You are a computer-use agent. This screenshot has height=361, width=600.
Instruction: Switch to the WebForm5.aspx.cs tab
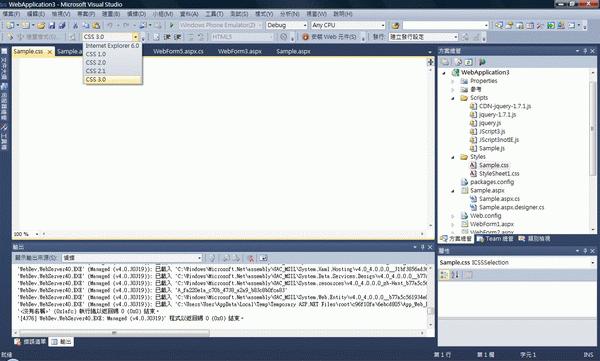(178, 51)
